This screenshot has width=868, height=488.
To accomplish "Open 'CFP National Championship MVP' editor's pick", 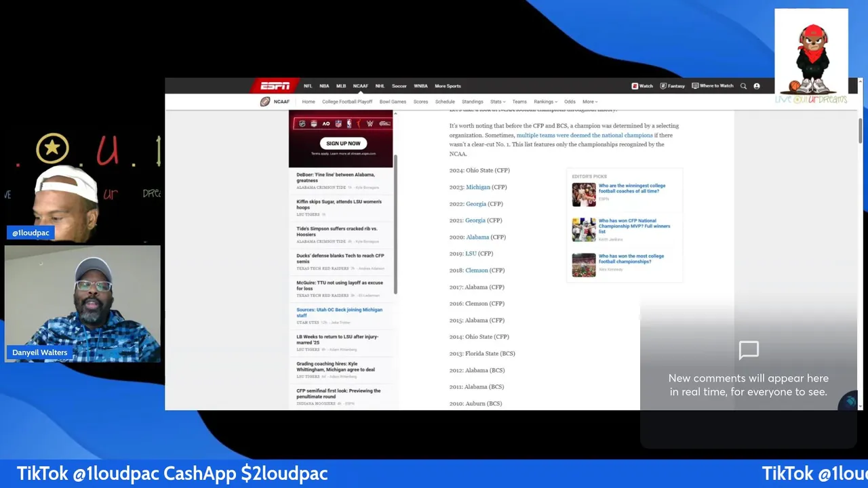I will (634, 226).
